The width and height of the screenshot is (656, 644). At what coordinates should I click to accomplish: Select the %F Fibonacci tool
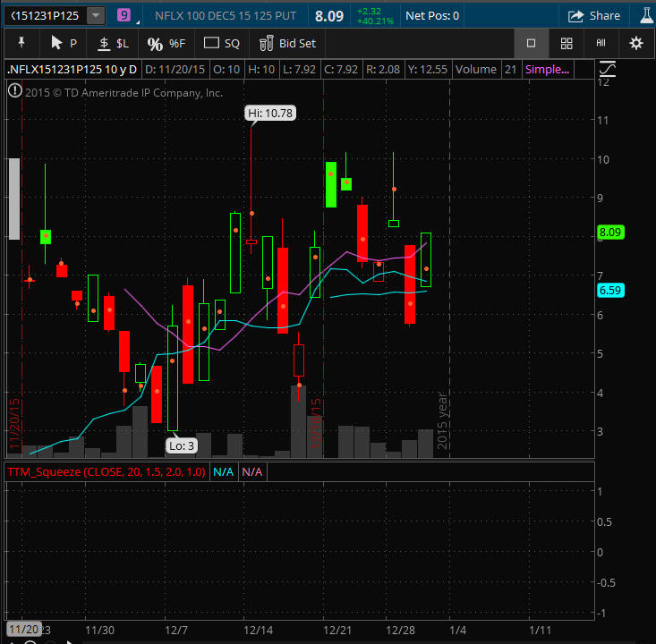coord(166,43)
